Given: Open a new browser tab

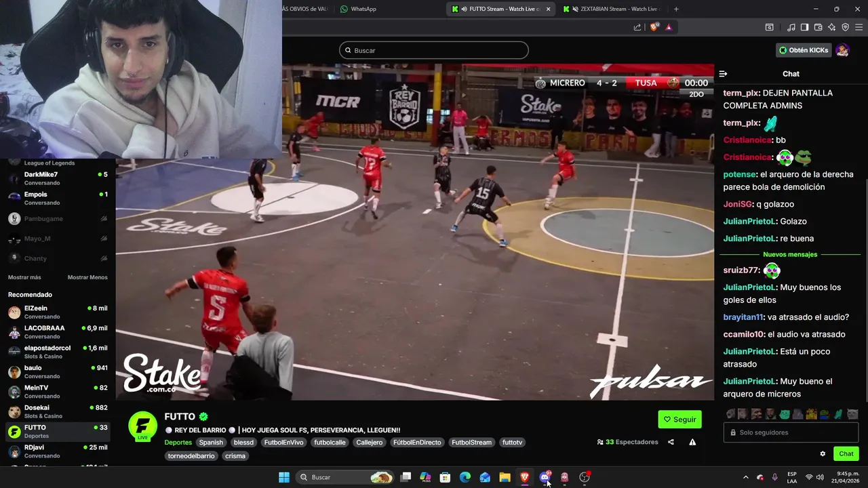Looking at the screenshot, I should [x=676, y=9].
